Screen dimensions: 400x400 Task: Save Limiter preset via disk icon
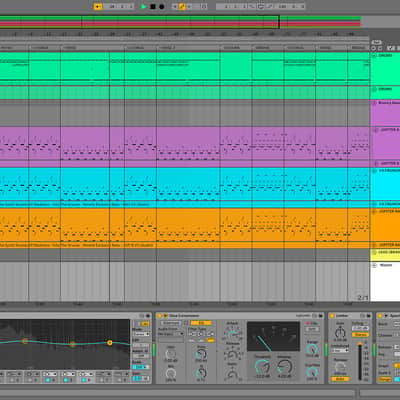[369, 315]
